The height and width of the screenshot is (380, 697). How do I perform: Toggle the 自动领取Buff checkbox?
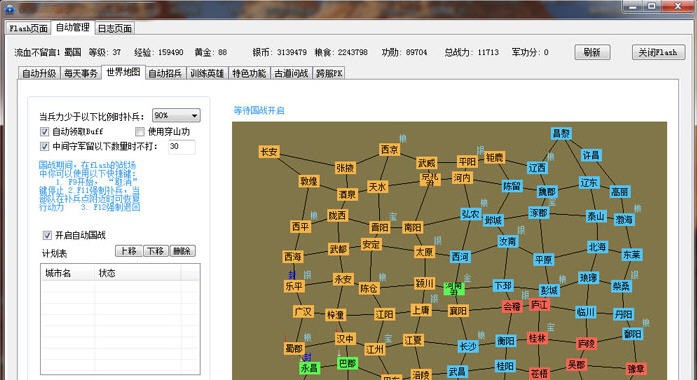pyautogui.click(x=44, y=132)
